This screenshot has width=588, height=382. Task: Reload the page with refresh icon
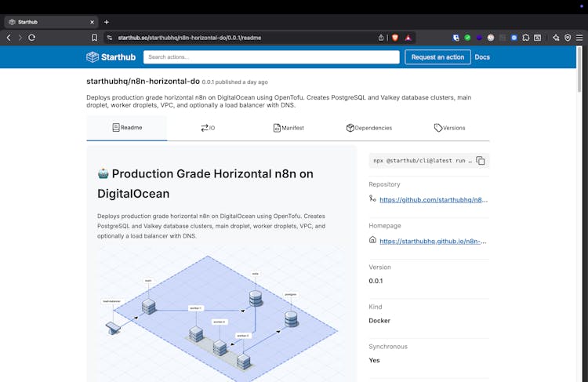point(31,37)
